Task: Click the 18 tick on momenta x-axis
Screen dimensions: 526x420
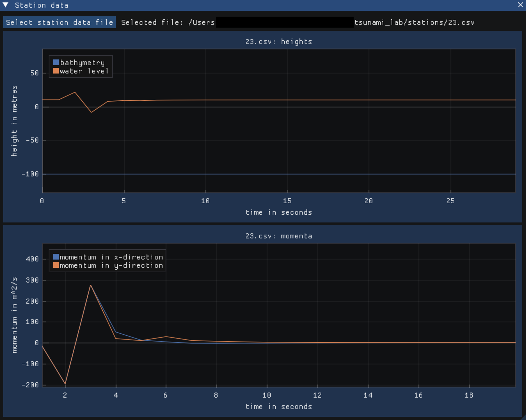Action: pos(469,395)
